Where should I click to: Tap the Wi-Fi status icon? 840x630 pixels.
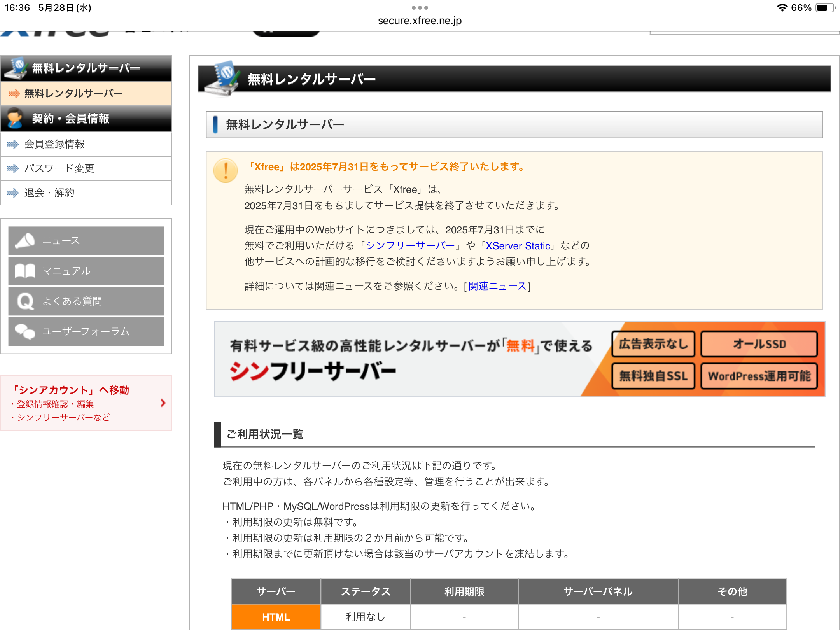782,8
